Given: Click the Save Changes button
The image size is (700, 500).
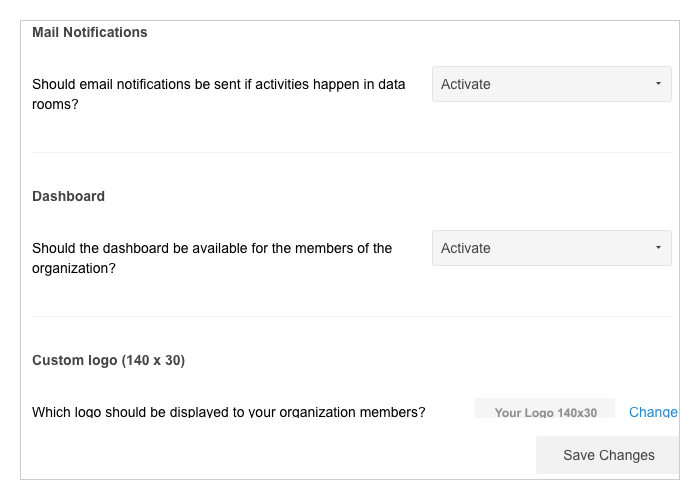Looking at the screenshot, I should tap(608, 455).
